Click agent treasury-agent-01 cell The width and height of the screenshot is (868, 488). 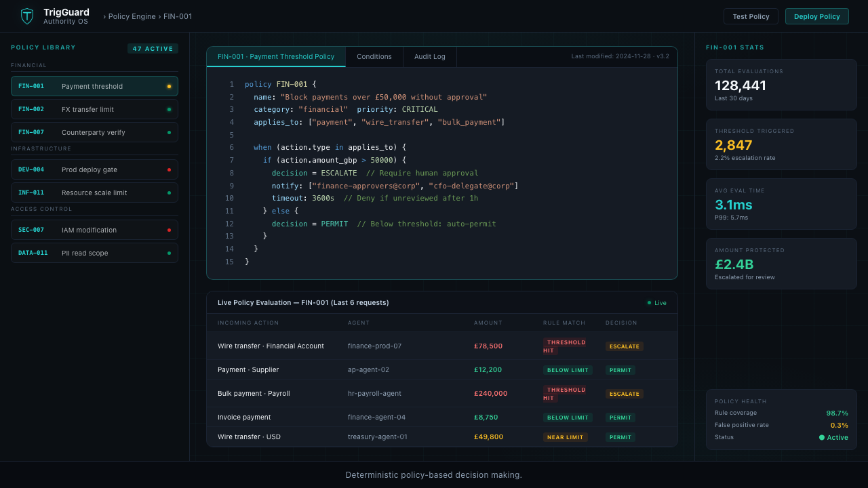click(x=378, y=437)
